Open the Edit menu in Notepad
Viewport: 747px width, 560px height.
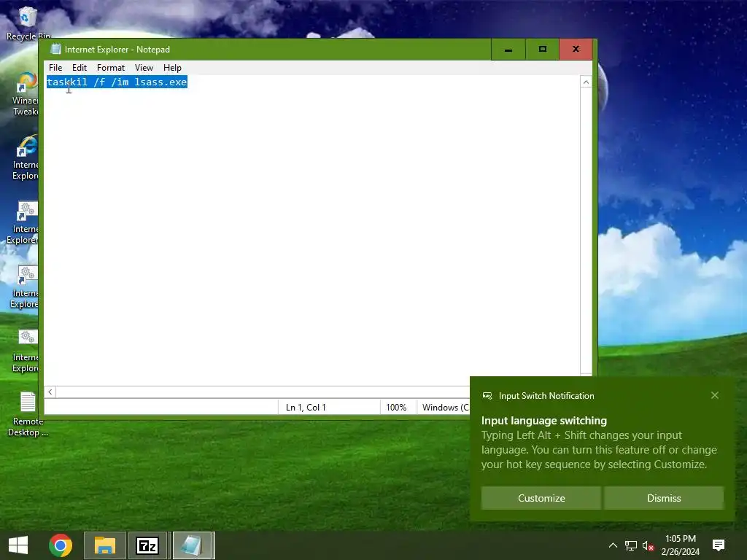pos(79,68)
